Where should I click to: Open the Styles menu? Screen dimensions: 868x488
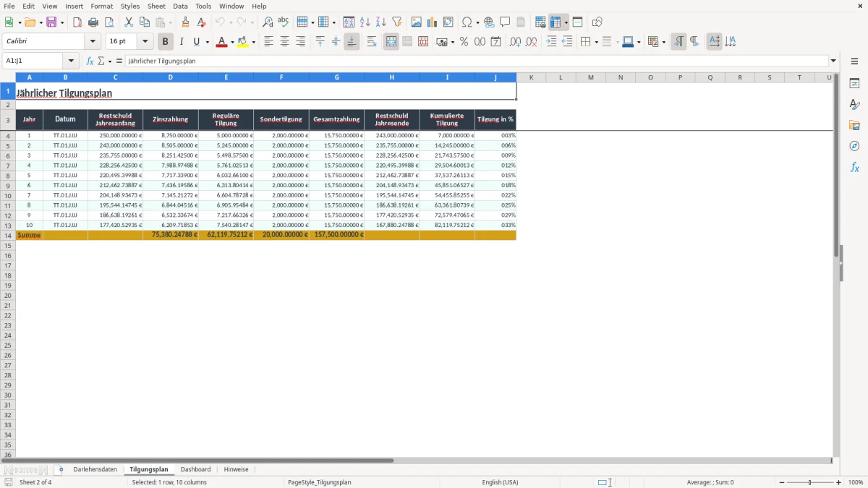(x=130, y=6)
